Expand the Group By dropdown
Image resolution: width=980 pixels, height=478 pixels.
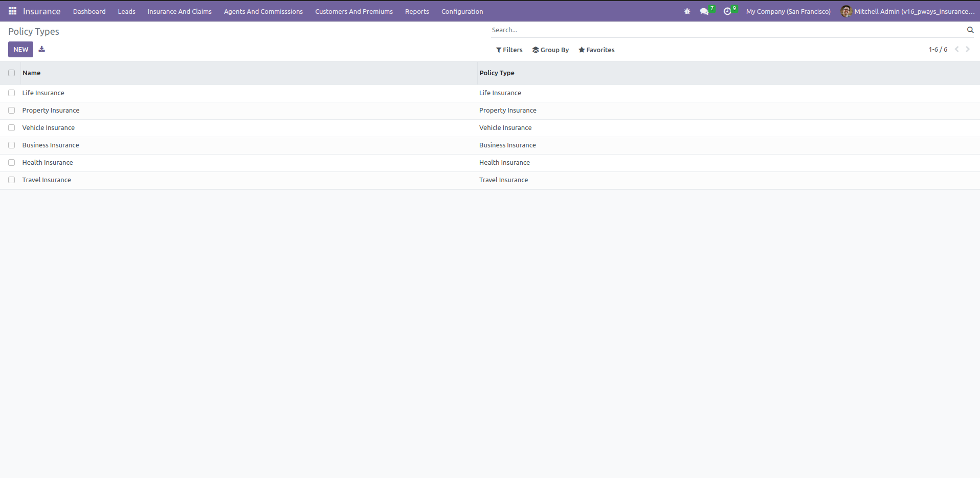(x=550, y=50)
